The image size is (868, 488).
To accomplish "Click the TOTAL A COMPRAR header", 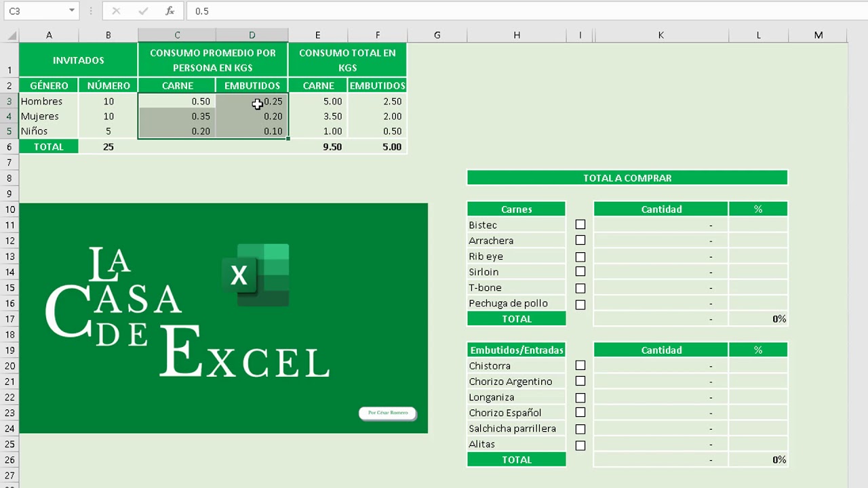I will click(x=627, y=178).
